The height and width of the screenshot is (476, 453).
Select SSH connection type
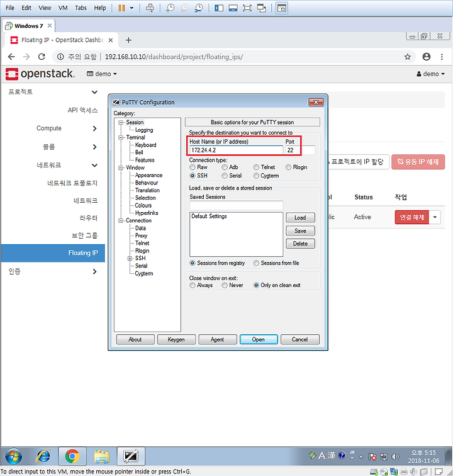[199, 176]
